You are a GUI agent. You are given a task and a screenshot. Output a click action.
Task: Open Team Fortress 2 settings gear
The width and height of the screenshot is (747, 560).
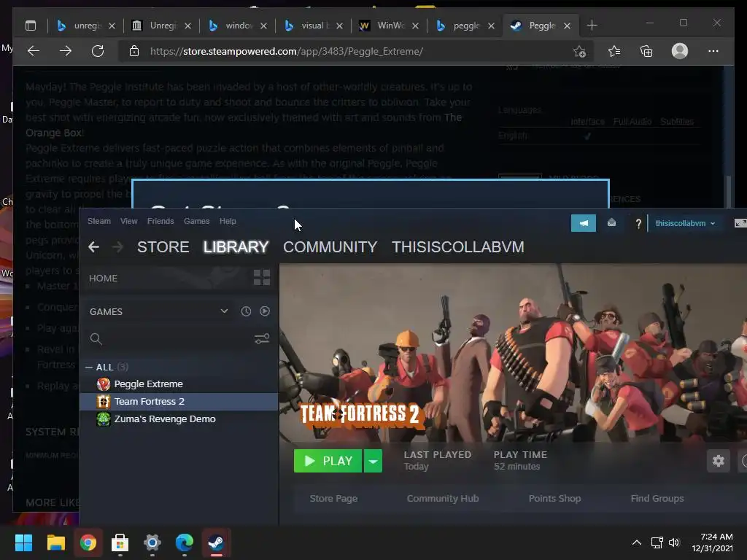coord(718,461)
